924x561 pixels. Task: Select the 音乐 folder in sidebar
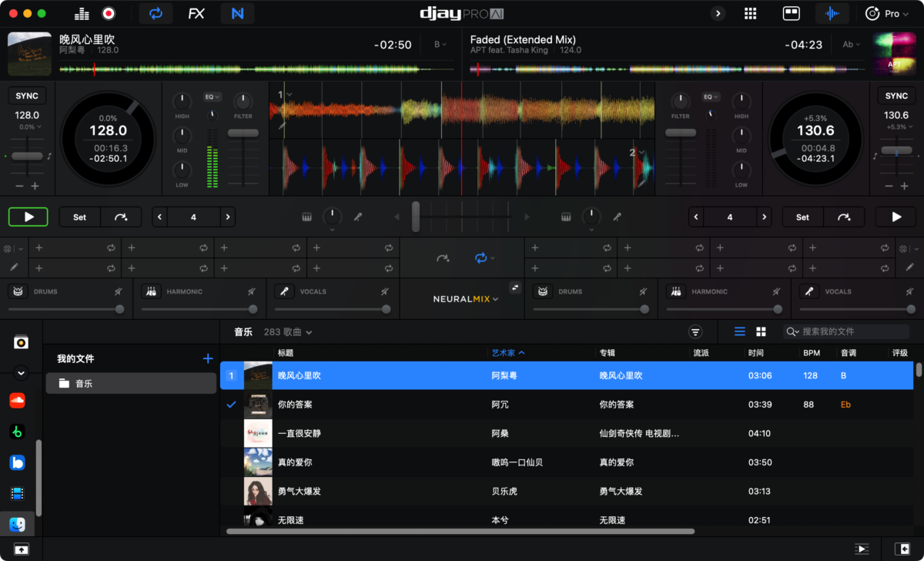point(131,383)
